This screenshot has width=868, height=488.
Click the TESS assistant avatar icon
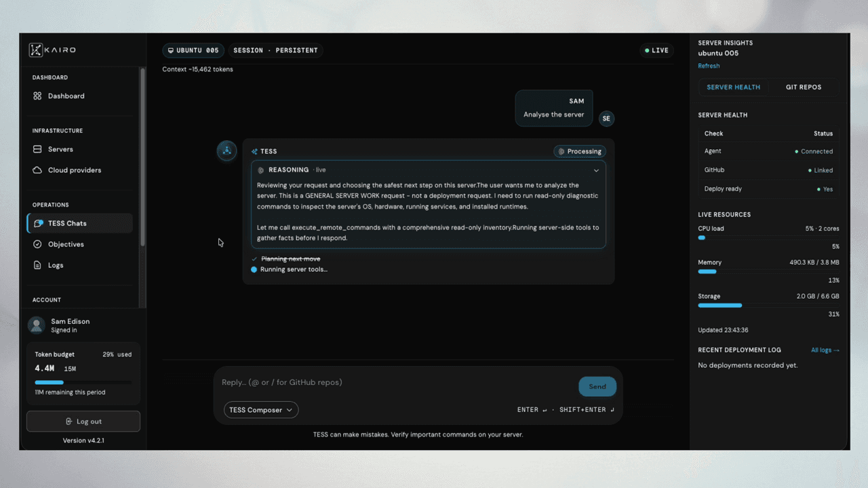pyautogui.click(x=226, y=151)
